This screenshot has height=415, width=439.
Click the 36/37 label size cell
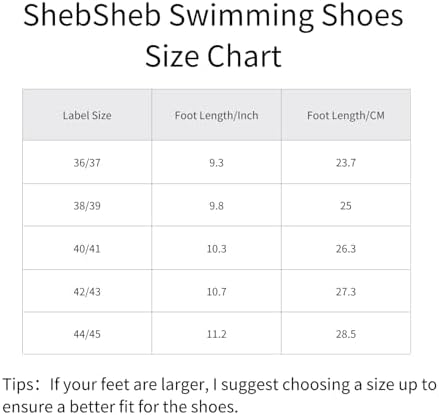click(x=87, y=162)
